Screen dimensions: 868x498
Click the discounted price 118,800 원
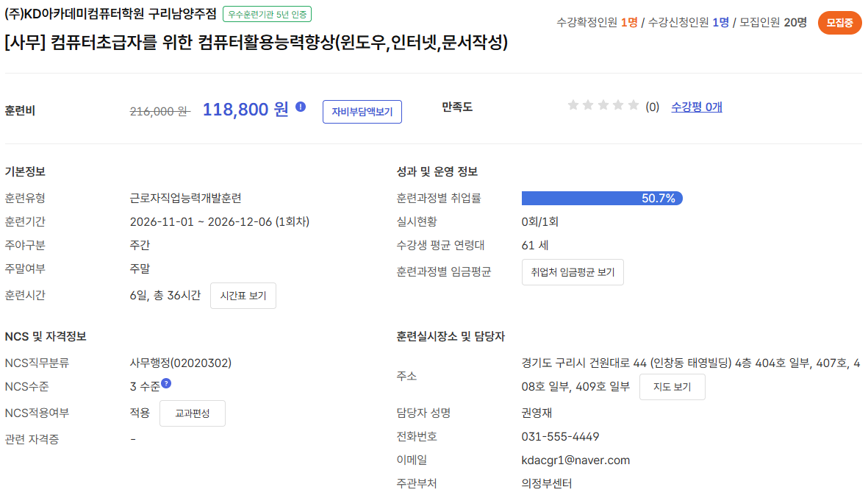pos(245,110)
